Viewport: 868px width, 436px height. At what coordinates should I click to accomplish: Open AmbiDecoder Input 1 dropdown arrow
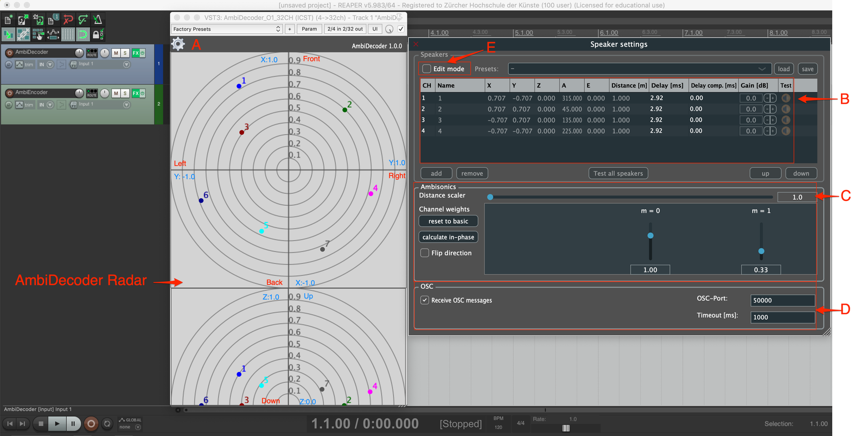(x=126, y=65)
